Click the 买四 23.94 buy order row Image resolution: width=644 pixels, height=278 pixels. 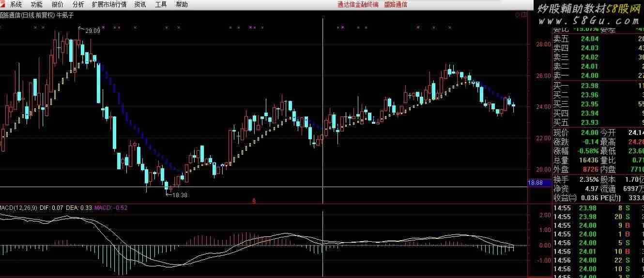point(598,113)
